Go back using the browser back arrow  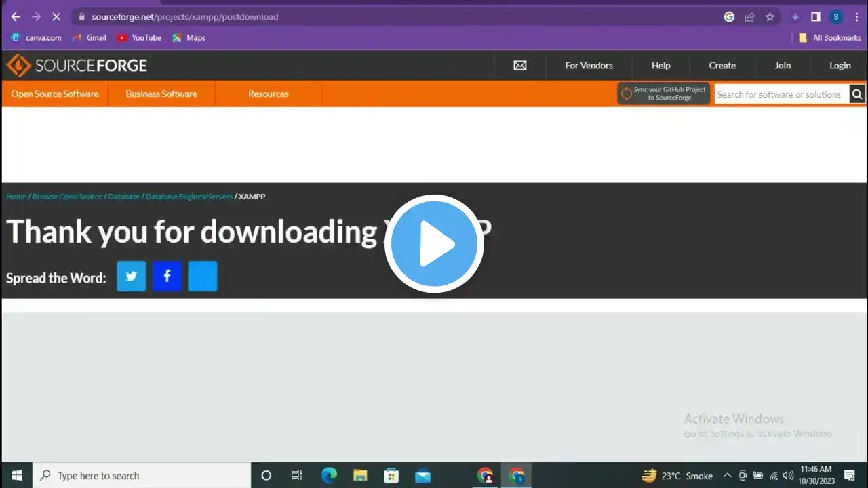pyautogui.click(x=16, y=17)
